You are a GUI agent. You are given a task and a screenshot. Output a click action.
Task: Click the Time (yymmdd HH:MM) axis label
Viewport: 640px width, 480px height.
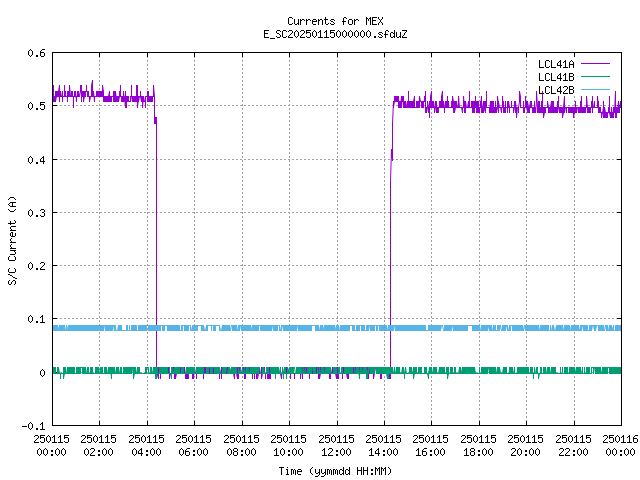pos(335,471)
